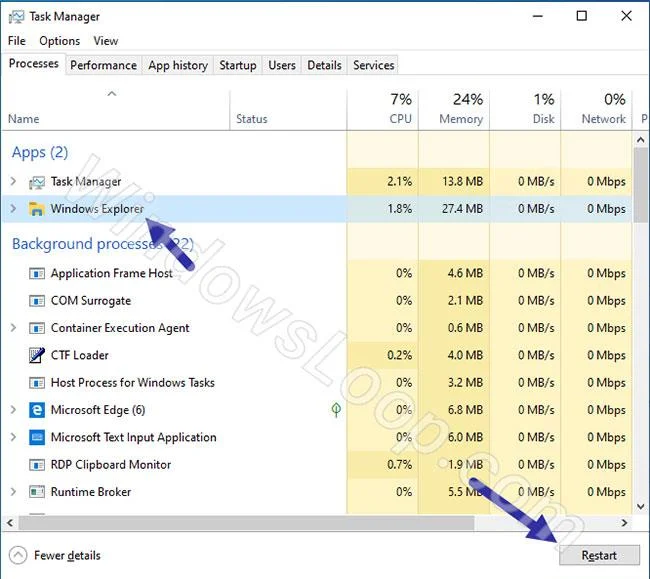Expand the Task Manager app row

[x=13, y=182]
